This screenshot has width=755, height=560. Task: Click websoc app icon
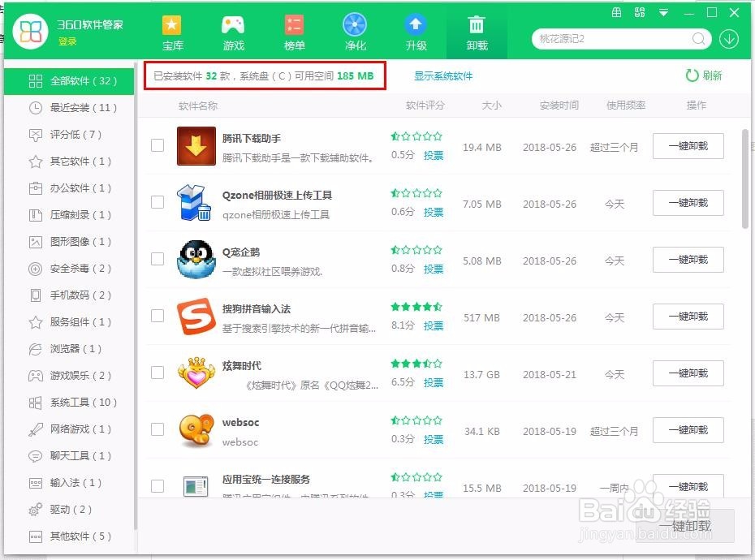tap(196, 430)
